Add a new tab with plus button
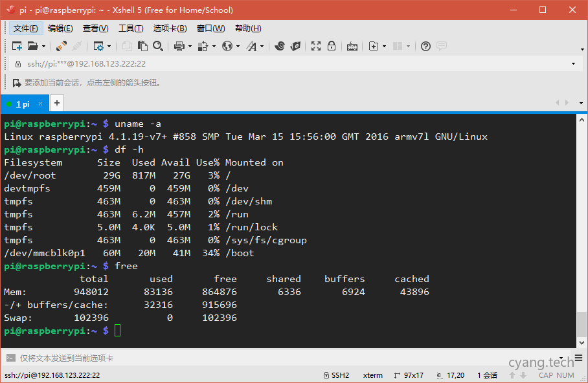 (x=57, y=103)
